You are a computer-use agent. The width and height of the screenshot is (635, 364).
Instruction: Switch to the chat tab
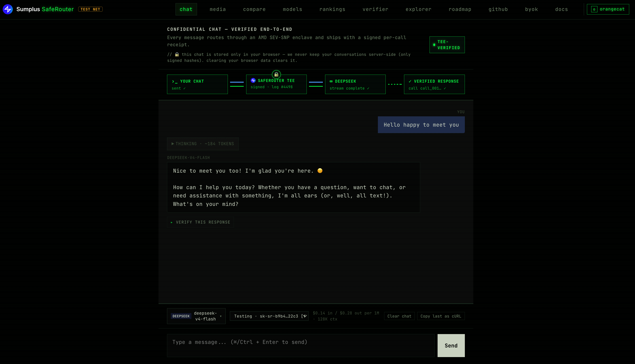pyautogui.click(x=186, y=9)
